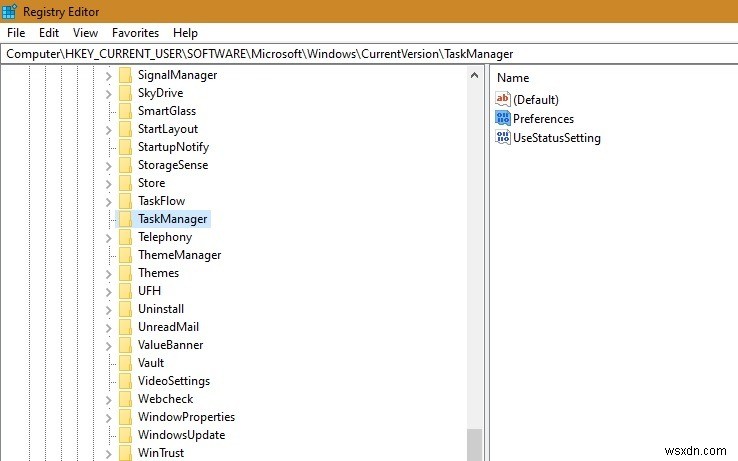Click the TaskFlow folder icon
This screenshot has width=738, height=461.
coord(125,201)
